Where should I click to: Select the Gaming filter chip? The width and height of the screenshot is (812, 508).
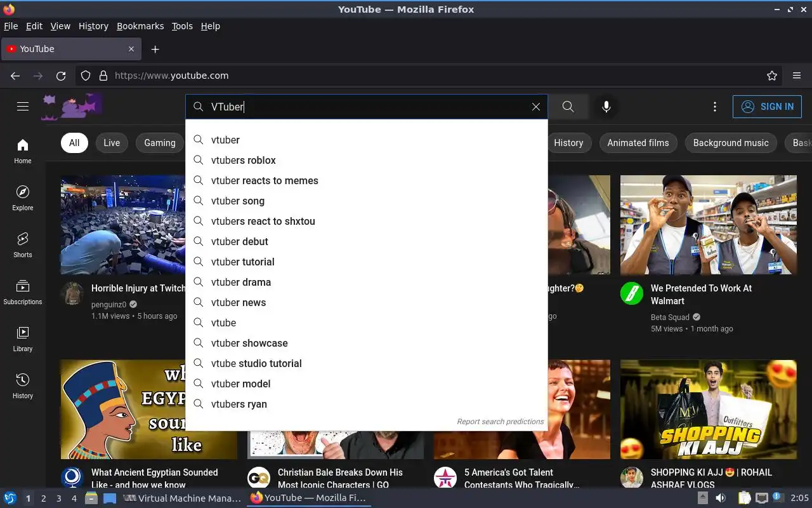point(160,143)
